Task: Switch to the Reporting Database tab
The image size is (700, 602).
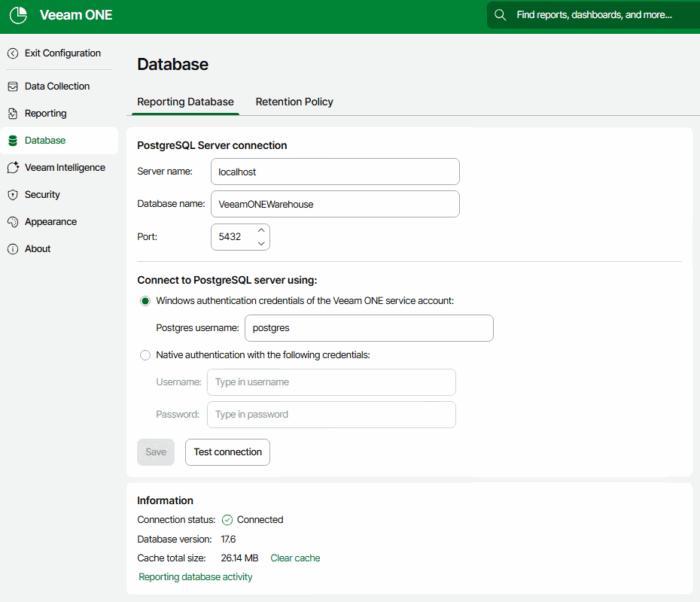Action: point(185,102)
